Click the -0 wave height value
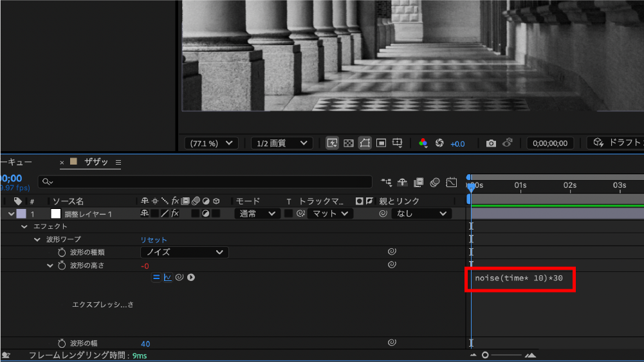This screenshot has width=644, height=362. (145, 266)
